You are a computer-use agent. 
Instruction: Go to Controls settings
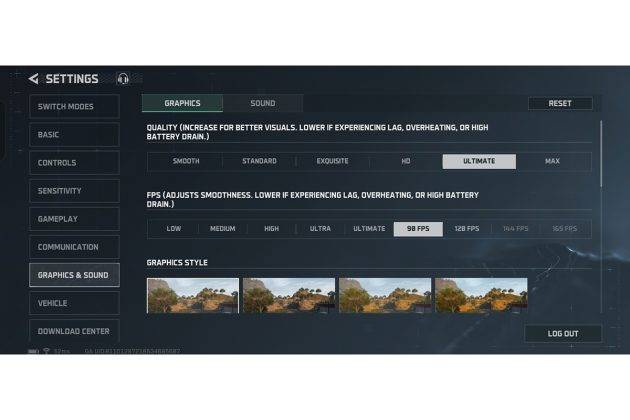tap(74, 163)
